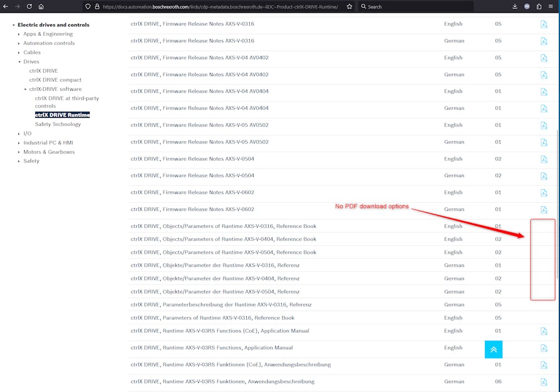Expand the Apps & Engineering tree node
The image size is (560, 392).
click(x=19, y=34)
